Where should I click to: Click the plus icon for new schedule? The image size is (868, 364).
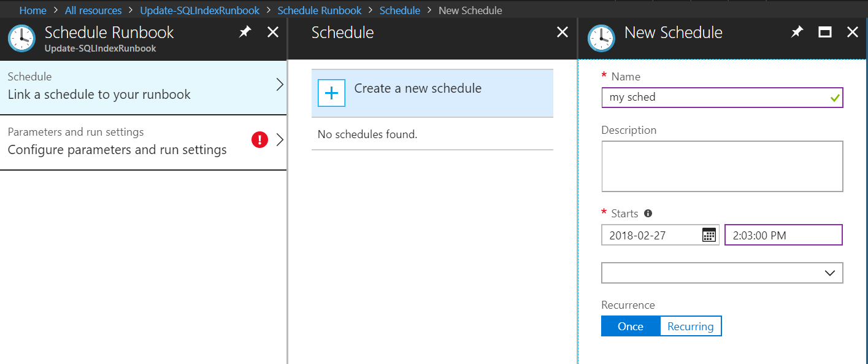[x=331, y=93]
